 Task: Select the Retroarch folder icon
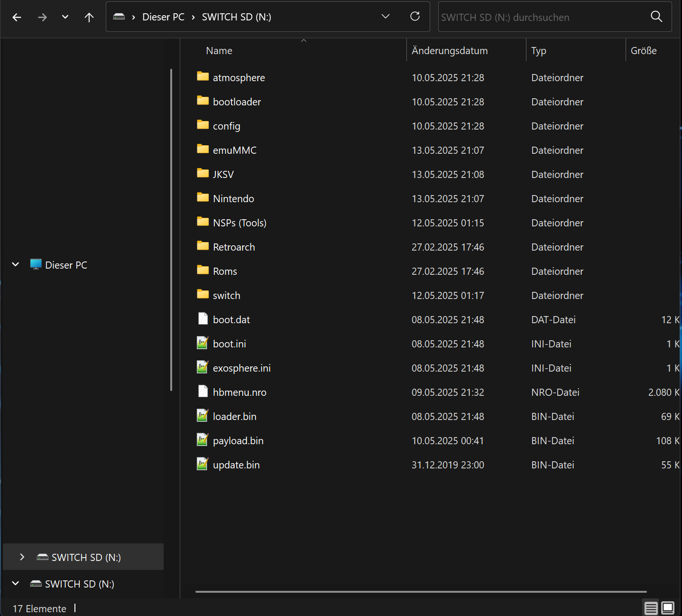[x=203, y=246]
